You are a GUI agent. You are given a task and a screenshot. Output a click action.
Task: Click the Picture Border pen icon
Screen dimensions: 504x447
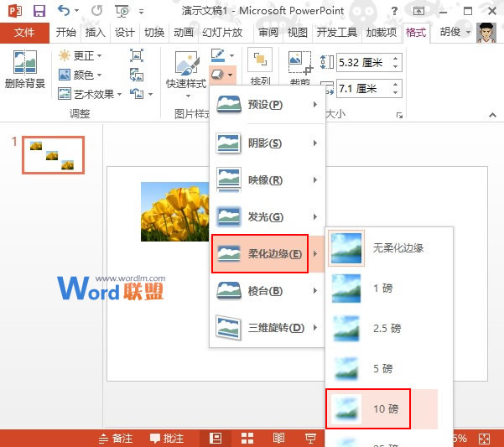[x=217, y=55]
